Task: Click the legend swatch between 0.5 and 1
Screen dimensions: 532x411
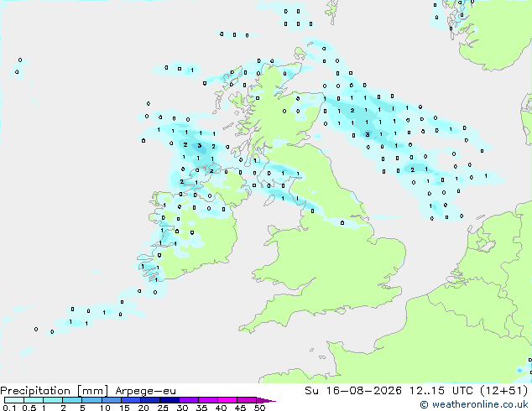Action: (x=34, y=400)
